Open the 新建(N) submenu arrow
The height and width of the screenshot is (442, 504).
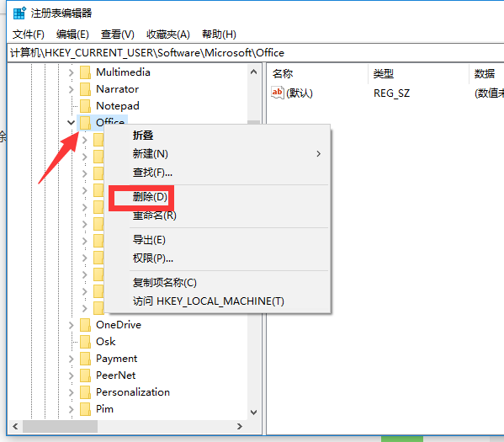[319, 154]
